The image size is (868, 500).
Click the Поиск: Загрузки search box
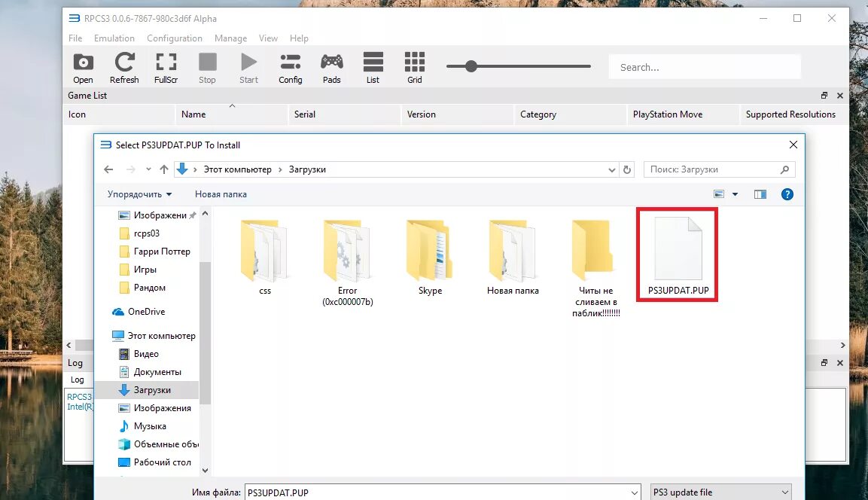[x=719, y=169]
